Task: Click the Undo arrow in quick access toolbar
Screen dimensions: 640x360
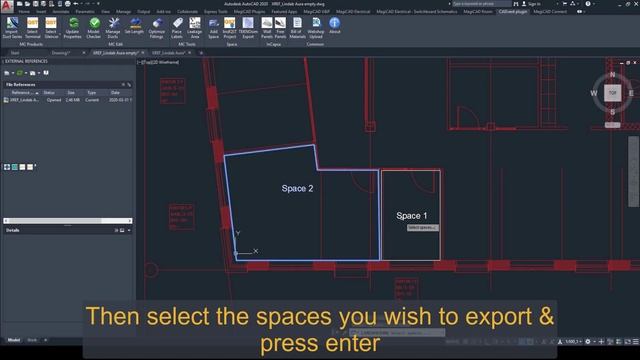Action: (76, 4)
